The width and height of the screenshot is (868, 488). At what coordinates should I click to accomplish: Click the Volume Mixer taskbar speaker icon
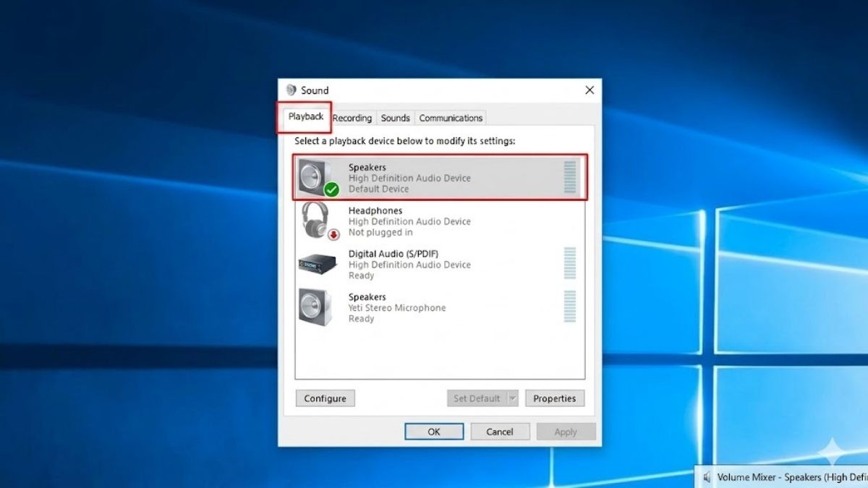(x=707, y=477)
